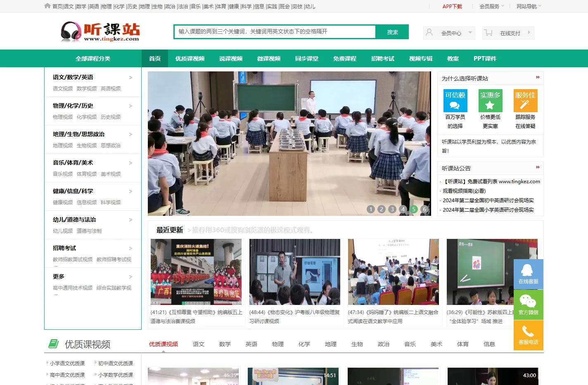
Task: Expand the 物理/化学/历史 category arrow
Action: click(x=130, y=106)
